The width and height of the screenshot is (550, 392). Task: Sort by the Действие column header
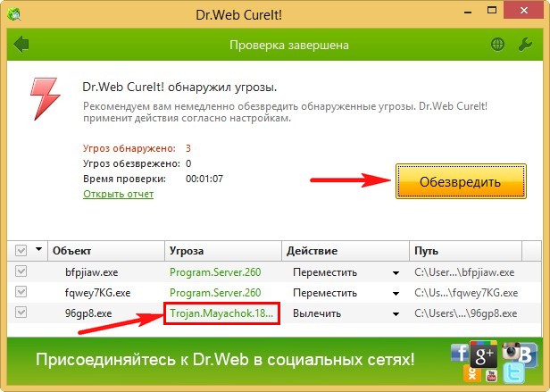346,251
